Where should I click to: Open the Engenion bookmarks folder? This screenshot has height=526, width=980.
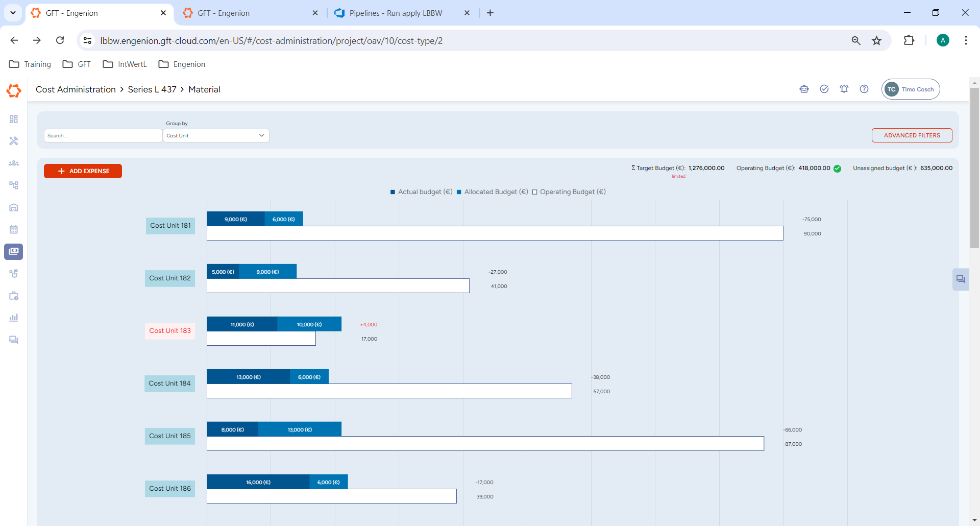pos(182,64)
